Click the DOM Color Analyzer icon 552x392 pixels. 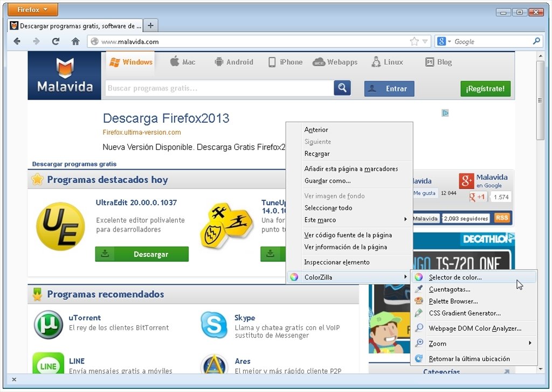pos(418,328)
